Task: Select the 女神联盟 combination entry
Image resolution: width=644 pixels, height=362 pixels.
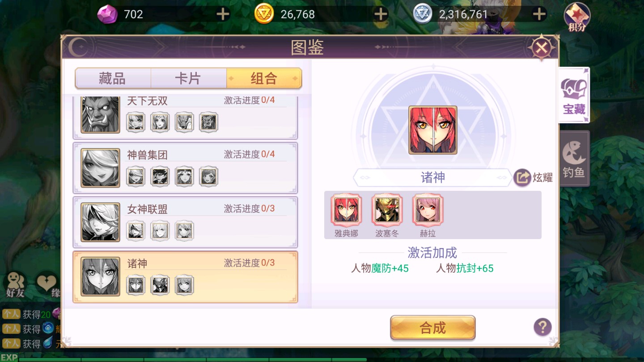Action: (185, 222)
